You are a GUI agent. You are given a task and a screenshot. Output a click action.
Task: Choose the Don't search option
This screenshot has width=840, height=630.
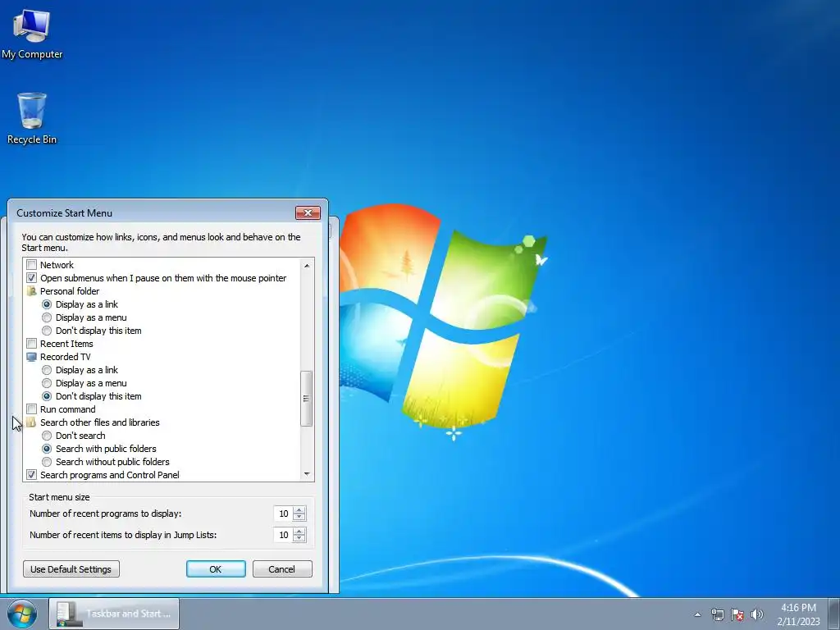point(47,436)
